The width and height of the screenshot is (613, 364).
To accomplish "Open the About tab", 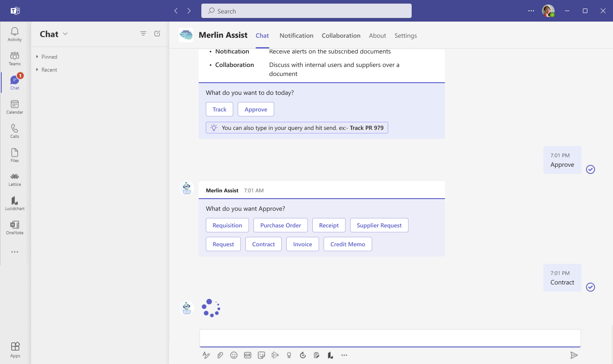I will pyautogui.click(x=378, y=36).
